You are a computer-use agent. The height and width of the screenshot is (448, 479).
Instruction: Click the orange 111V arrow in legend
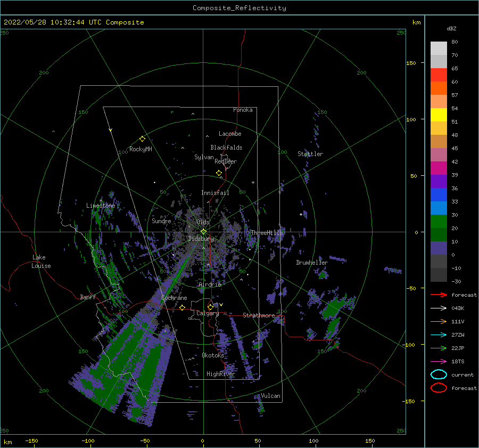pos(439,321)
